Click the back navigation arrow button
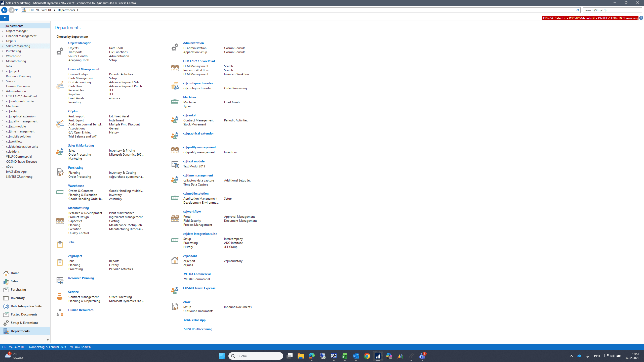This screenshot has height=362, width=644. (x=4, y=10)
